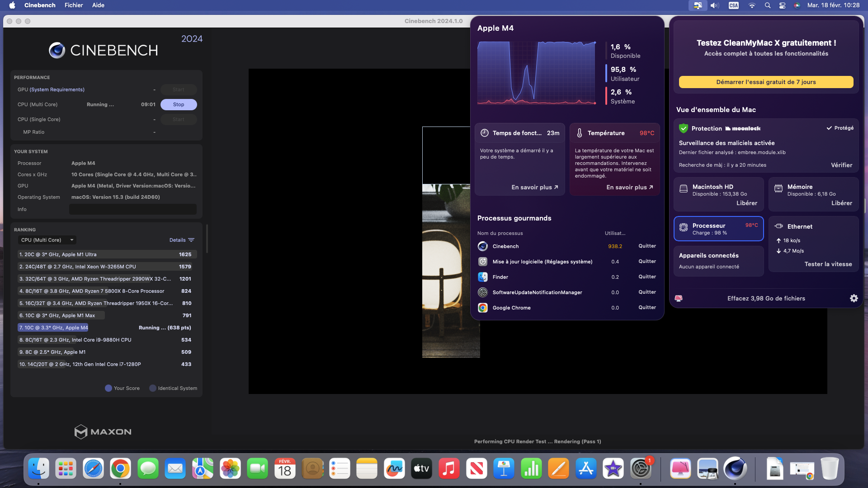Open CleanMyMac settings gear icon
Viewport: 868px width, 488px height.
click(x=854, y=298)
